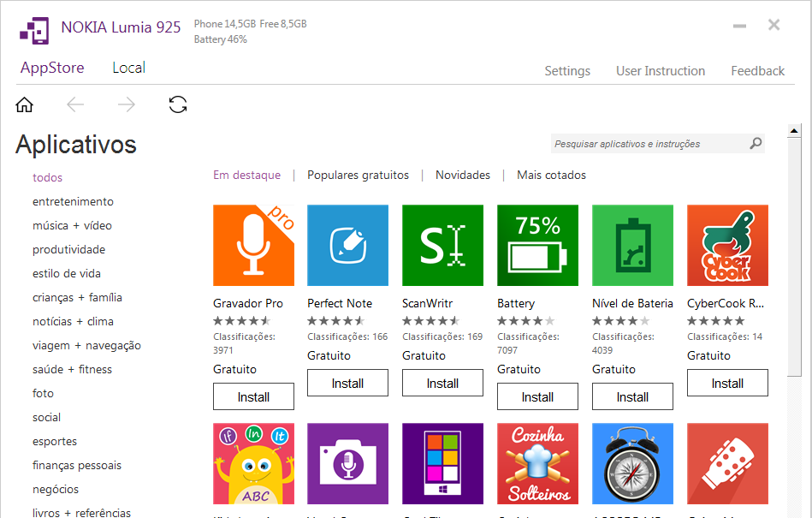This screenshot has width=812, height=518.
Task: Select the Populares gratuitos tab
Action: (x=358, y=175)
